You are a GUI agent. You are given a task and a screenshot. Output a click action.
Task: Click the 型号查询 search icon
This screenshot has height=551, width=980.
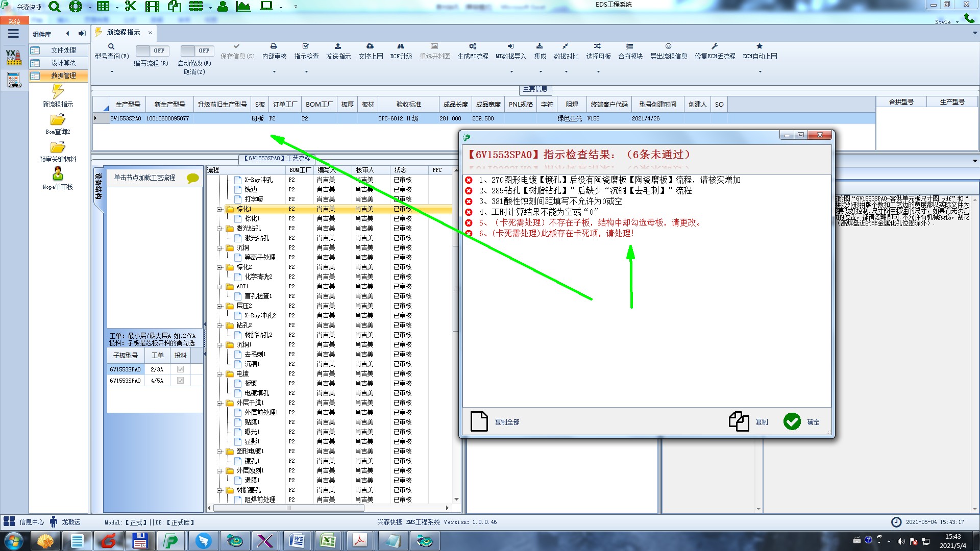point(111,46)
